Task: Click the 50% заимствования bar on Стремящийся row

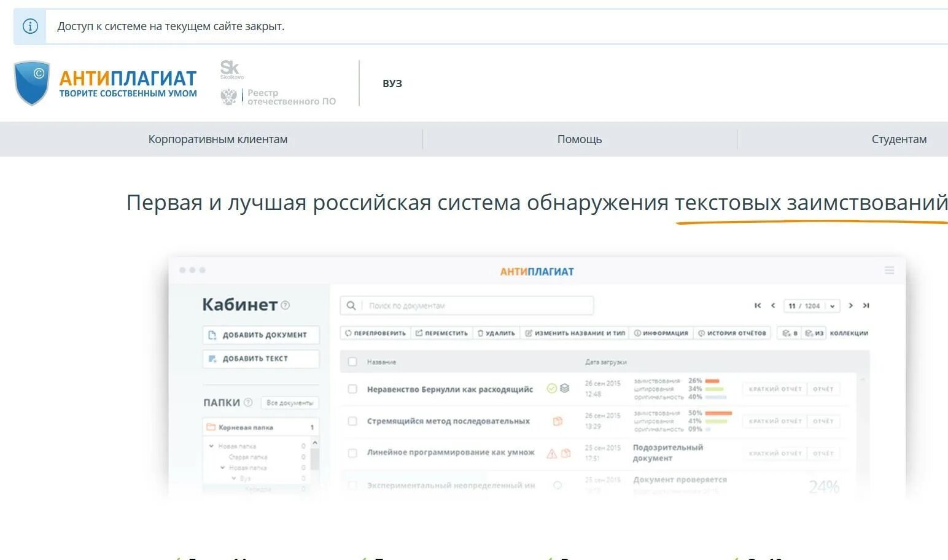Action: (719, 413)
